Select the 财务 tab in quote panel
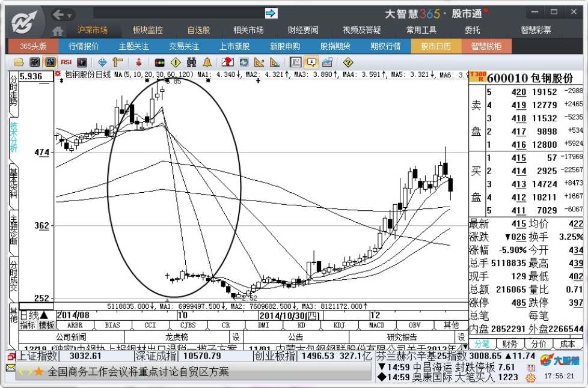The image size is (588, 388). tap(510, 344)
